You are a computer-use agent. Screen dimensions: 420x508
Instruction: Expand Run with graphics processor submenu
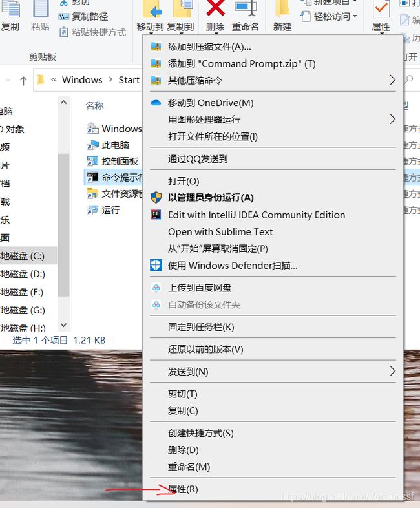coord(273,120)
